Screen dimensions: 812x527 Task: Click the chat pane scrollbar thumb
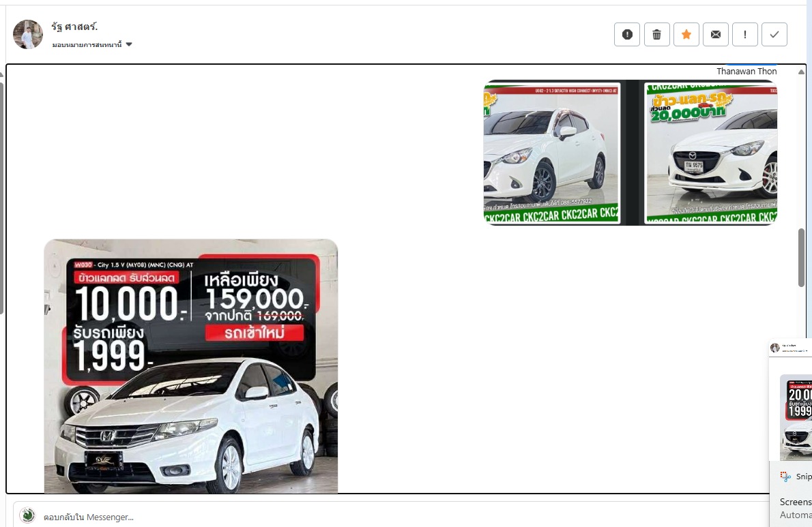pos(801,258)
